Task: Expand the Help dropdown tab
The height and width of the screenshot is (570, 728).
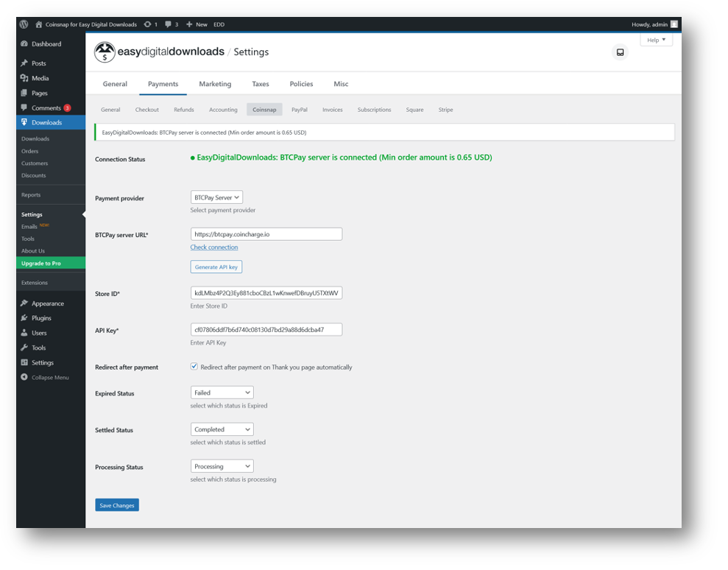Action: tap(656, 40)
